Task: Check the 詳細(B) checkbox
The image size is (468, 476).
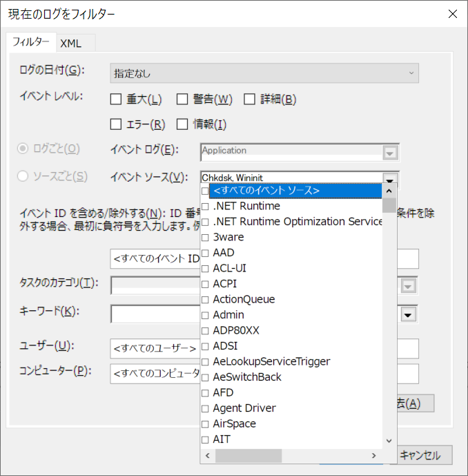Action: click(249, 99)
